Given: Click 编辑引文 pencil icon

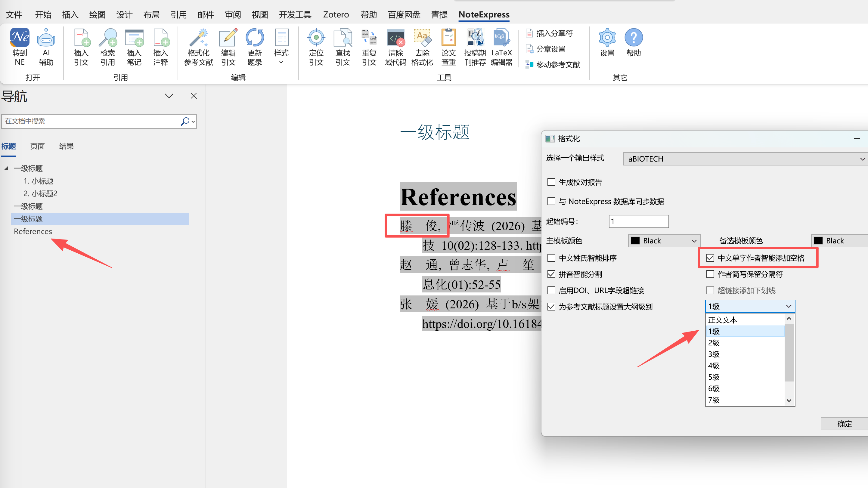Looking at the screenshot, I should (x=228, y=46).
